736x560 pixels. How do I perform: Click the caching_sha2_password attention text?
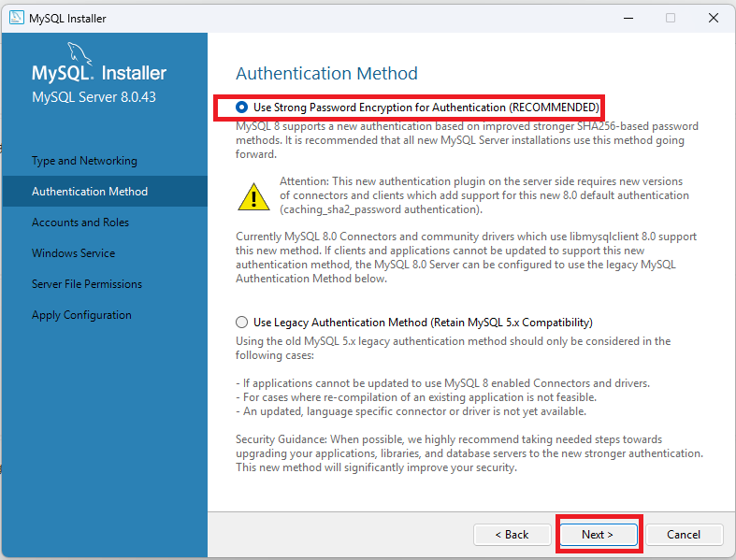[x=484, y=195]
